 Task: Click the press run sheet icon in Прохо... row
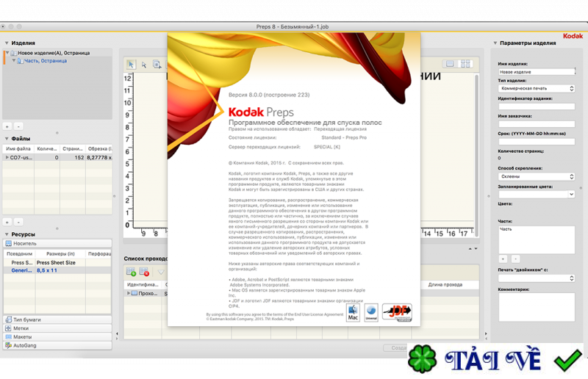pos(135,293)
